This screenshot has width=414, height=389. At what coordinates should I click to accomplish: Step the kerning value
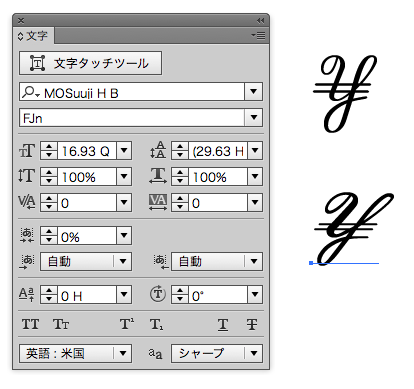point(49,203)
